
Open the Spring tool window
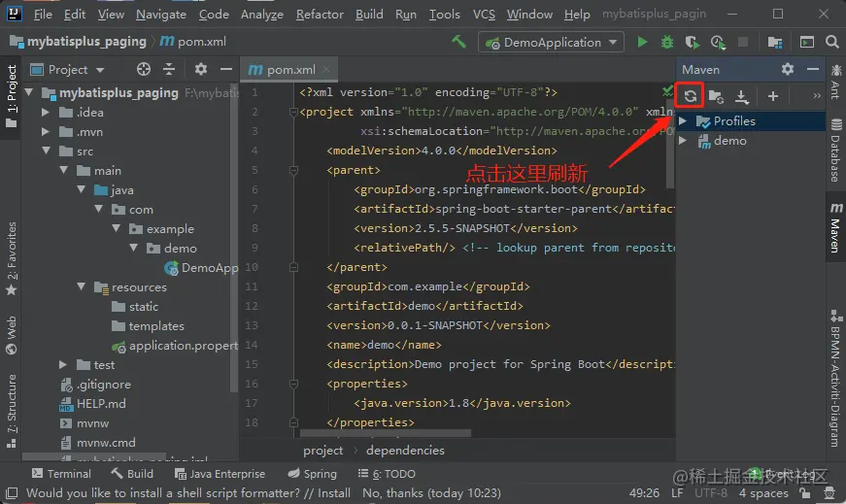point(312,474)
